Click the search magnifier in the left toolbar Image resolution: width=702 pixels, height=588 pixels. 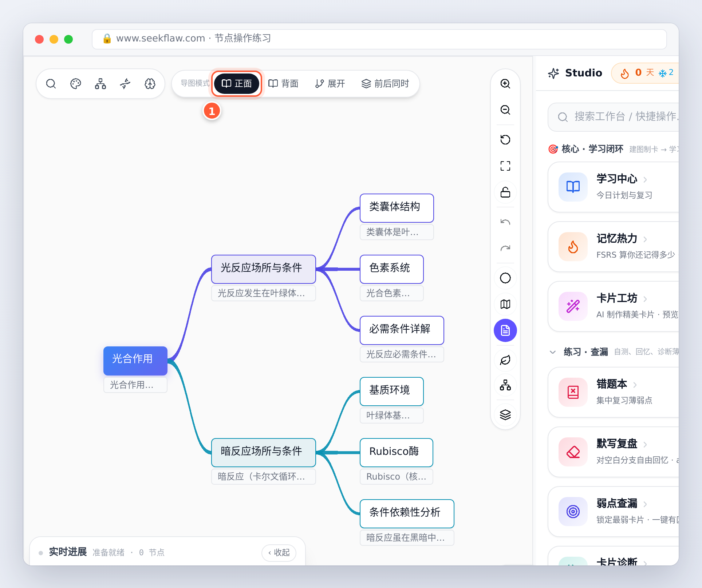click(x=51, y=84)
